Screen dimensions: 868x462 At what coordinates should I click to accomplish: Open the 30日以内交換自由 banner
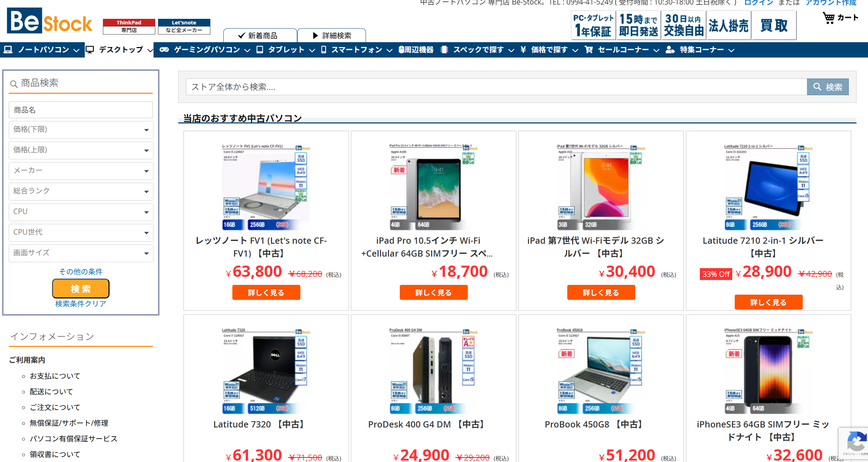[683, 25]
